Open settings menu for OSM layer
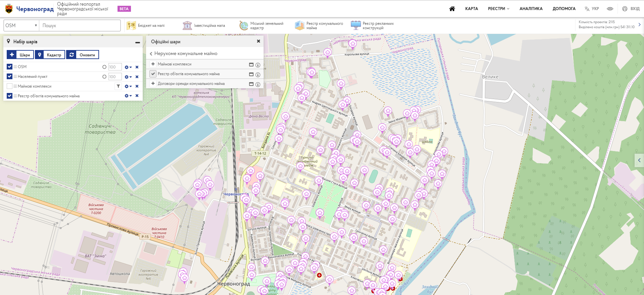Image resolution: width=644 pixels, height=295 pixels. 128,67
